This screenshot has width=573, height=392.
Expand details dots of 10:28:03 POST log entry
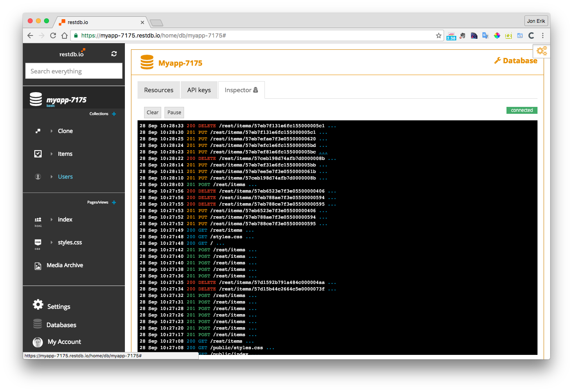click(x=253, y=185)
